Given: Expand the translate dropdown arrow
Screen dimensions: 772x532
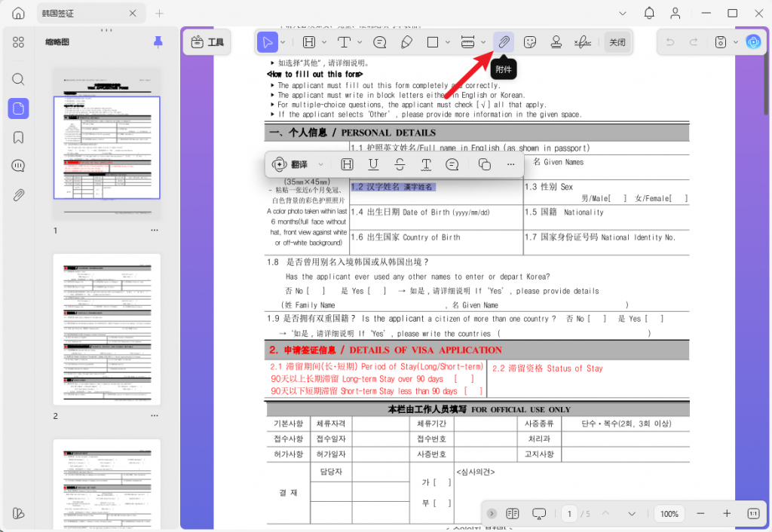Looking at the screenshot, I should point(321,164).
